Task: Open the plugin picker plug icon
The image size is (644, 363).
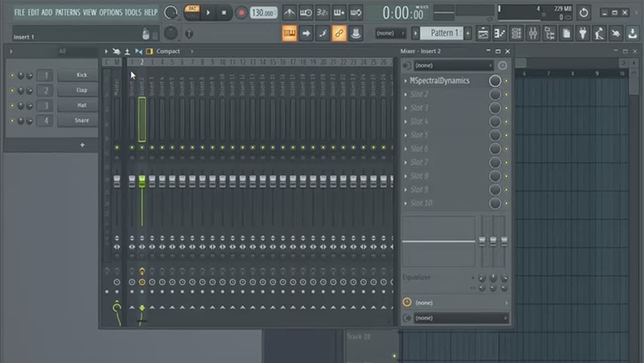Action: (x=583, y=34)
